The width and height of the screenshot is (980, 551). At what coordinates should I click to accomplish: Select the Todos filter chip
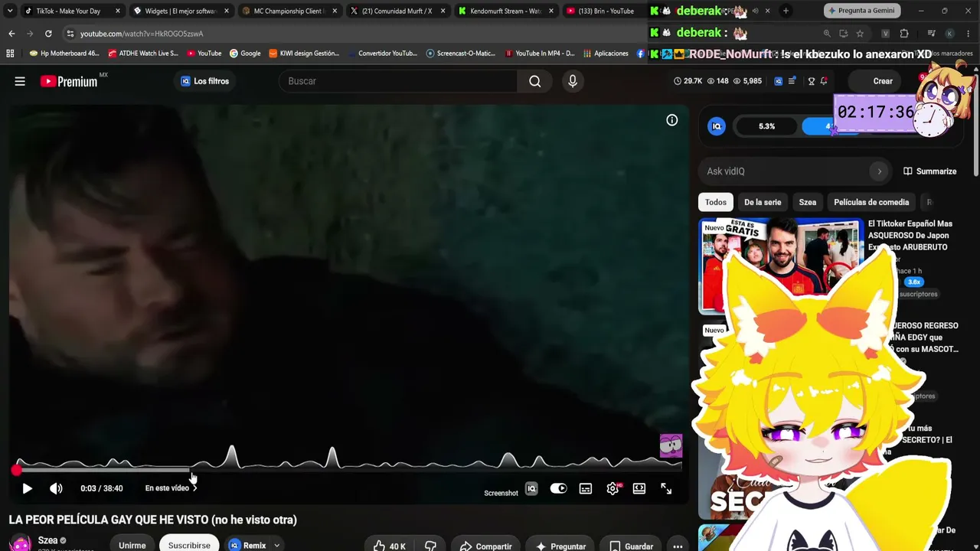pos(716,202)
